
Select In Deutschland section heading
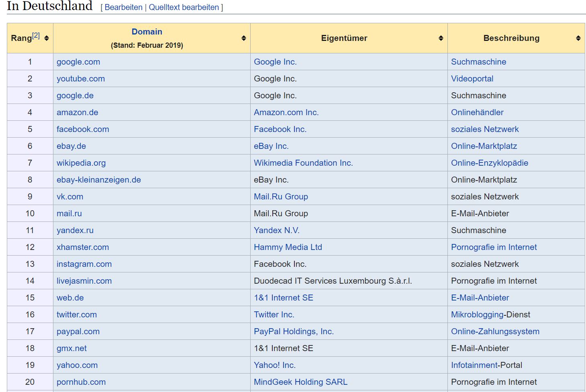click(50, 6)
